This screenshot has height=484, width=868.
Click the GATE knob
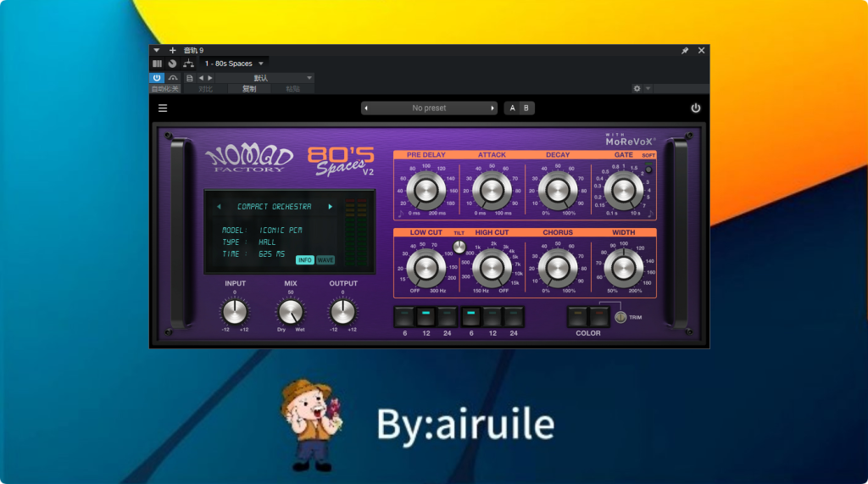[x=623, y=191]
